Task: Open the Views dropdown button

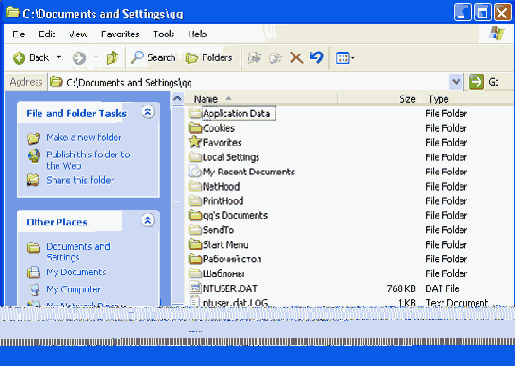Action: 345,58
